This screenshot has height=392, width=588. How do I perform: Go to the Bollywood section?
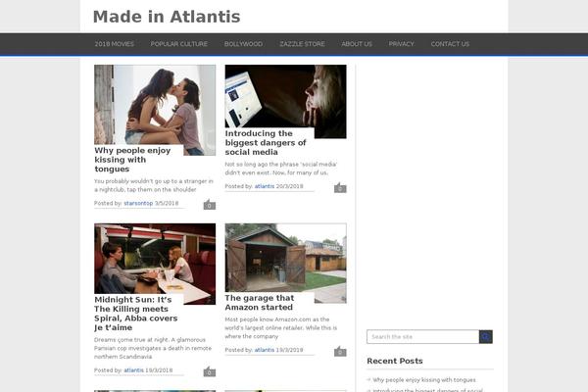click(x=243, y=44)
